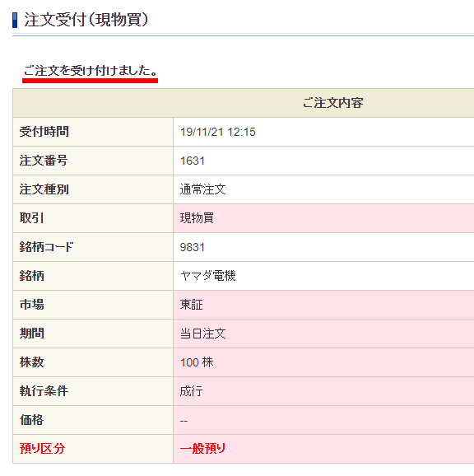The height and width of the screenshot is (476, 474).
Task: Click the order number 1631
Action: [x=193, y=161]
